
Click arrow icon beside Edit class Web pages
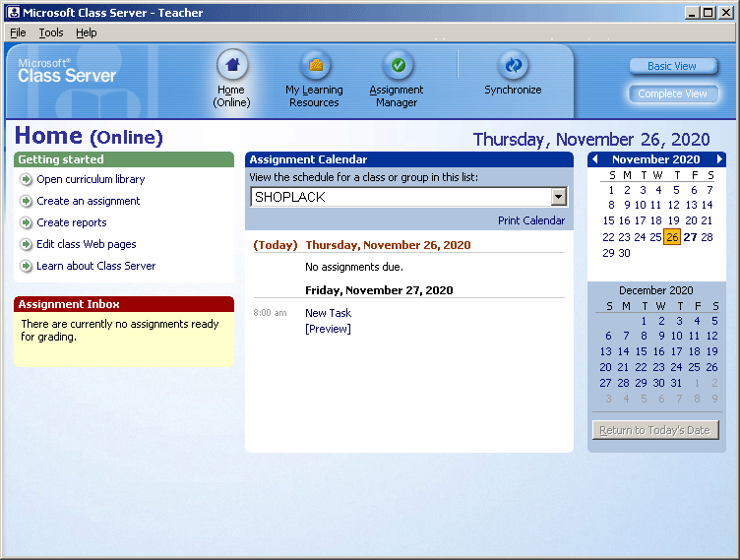tap(26, 244)
